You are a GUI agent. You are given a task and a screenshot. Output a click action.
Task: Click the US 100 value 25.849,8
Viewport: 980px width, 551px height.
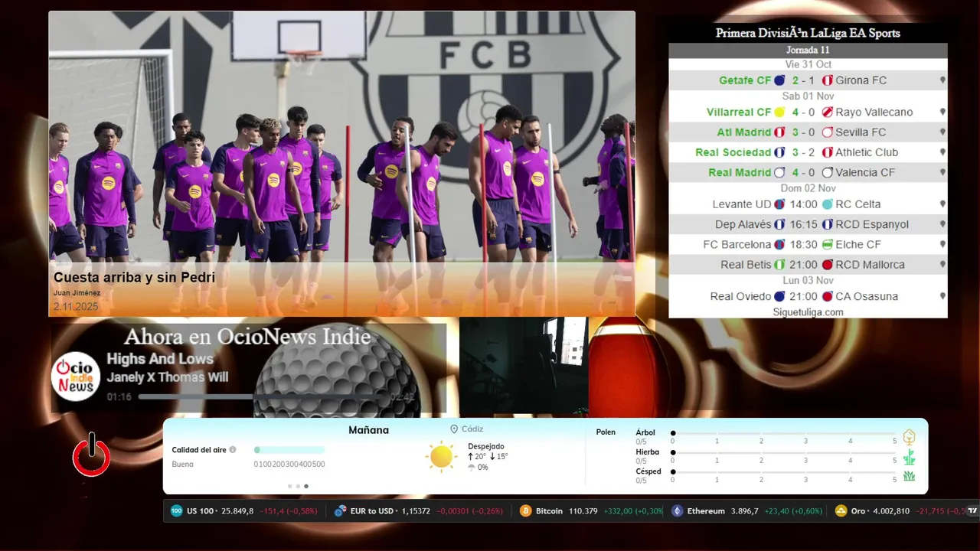(237, 511)
